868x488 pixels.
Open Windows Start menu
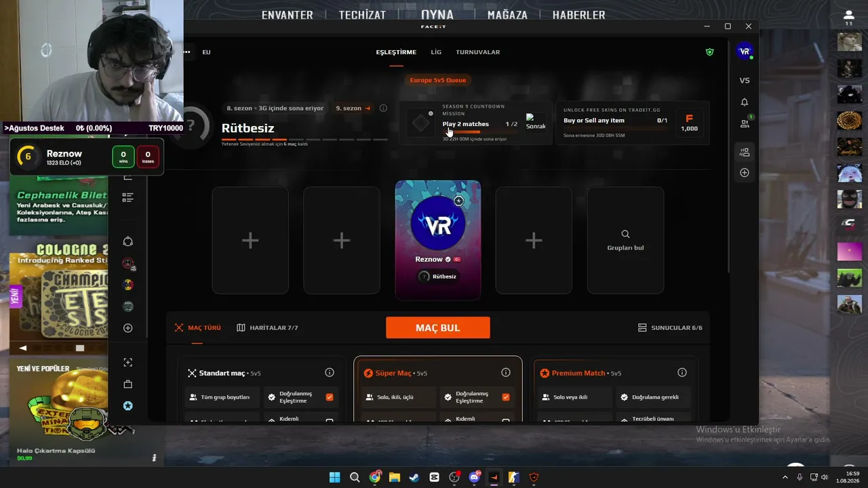tap(334, 477)
